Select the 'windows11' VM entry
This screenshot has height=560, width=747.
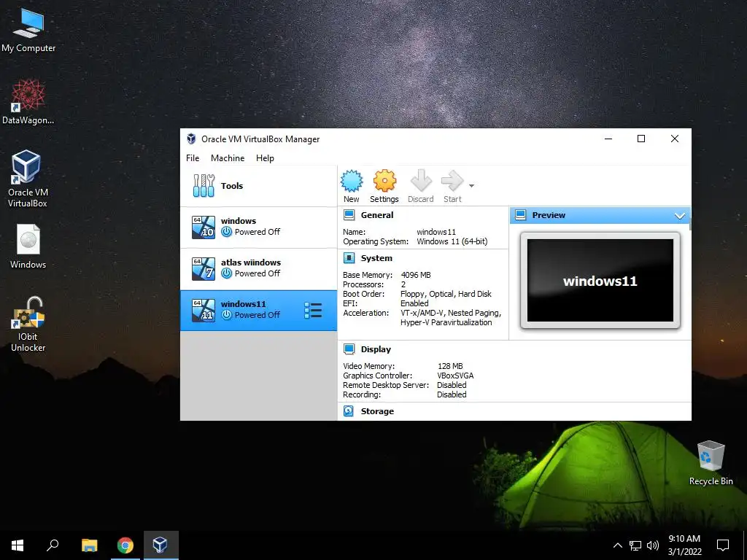259,311
